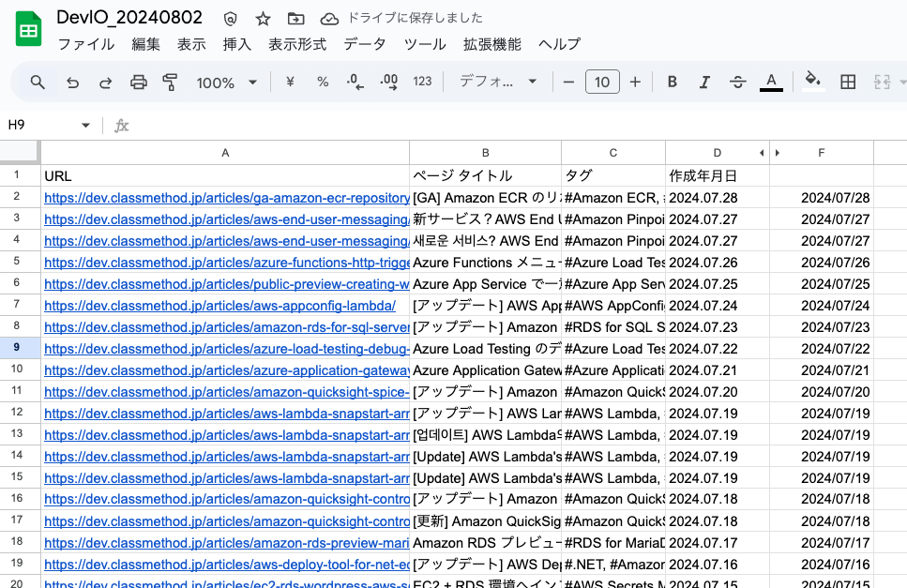Open the データ menu
This screenshot has width=907, height=588.
(365, 44)
